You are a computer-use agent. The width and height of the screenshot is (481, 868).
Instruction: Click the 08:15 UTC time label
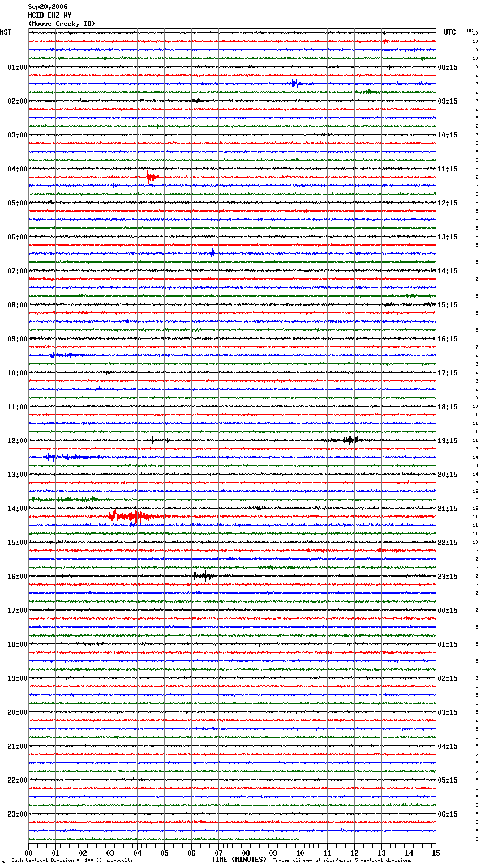(447, 67)
